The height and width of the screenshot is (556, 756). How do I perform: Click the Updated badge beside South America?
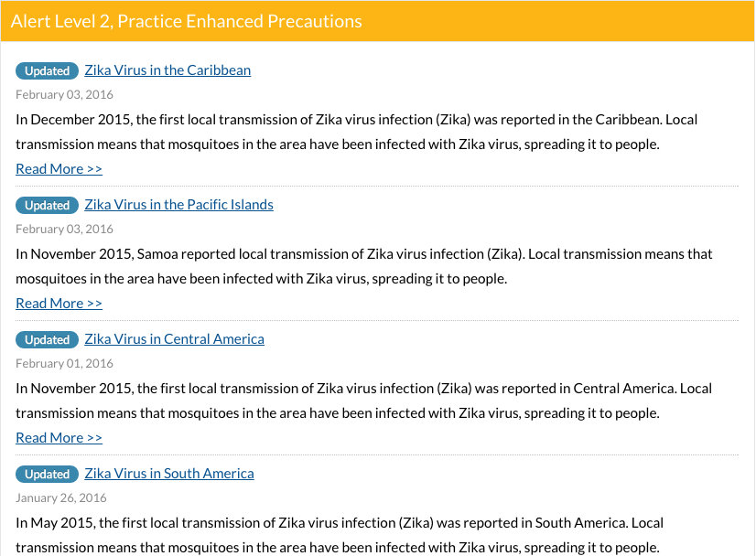coord(48,474)
